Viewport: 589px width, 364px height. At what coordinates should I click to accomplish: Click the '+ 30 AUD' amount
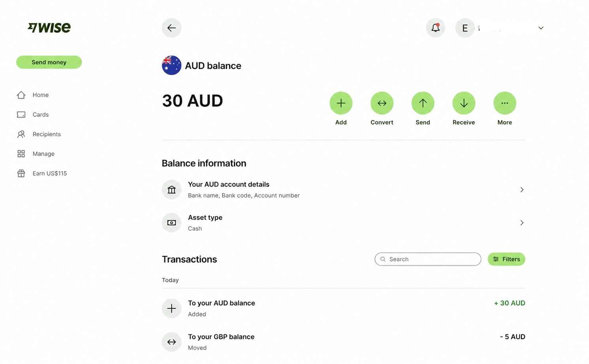click(x=510, y=303)
